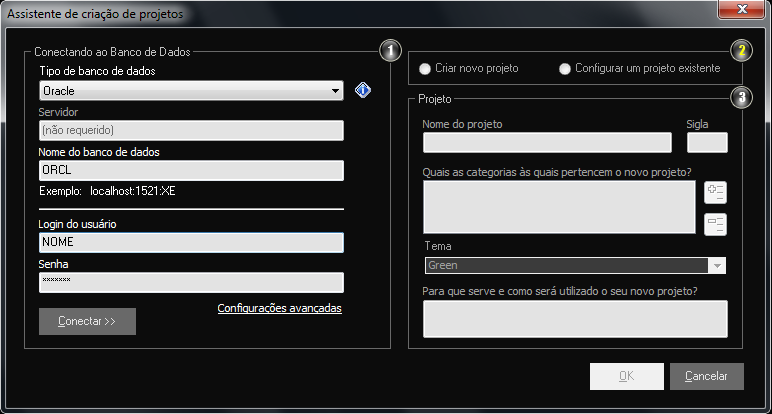Click the OK button

[626, 376]
